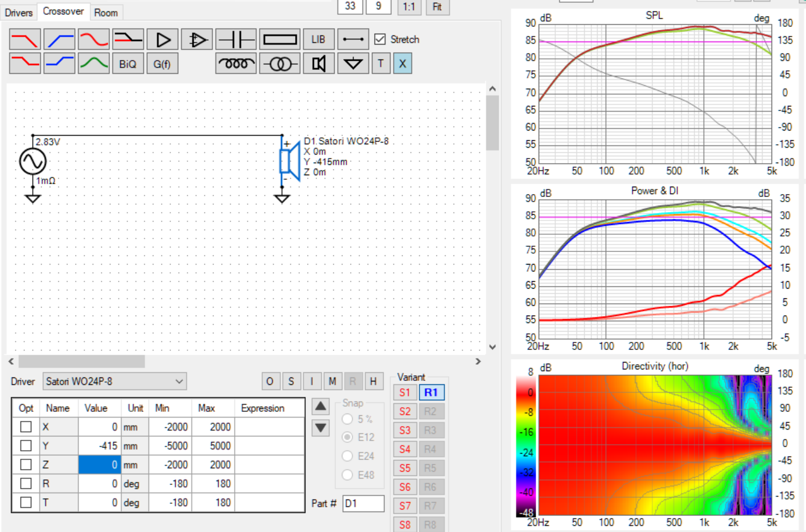Image resolution: width=806 pixels, height=532 pixels.
Task: Click the highlighted X toolbar button
Action: [403, 63]
